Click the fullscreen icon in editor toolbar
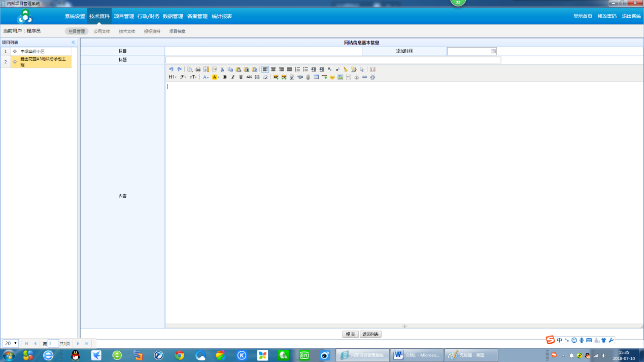Screen dimensions: 644x362 (x=372, y=69)
